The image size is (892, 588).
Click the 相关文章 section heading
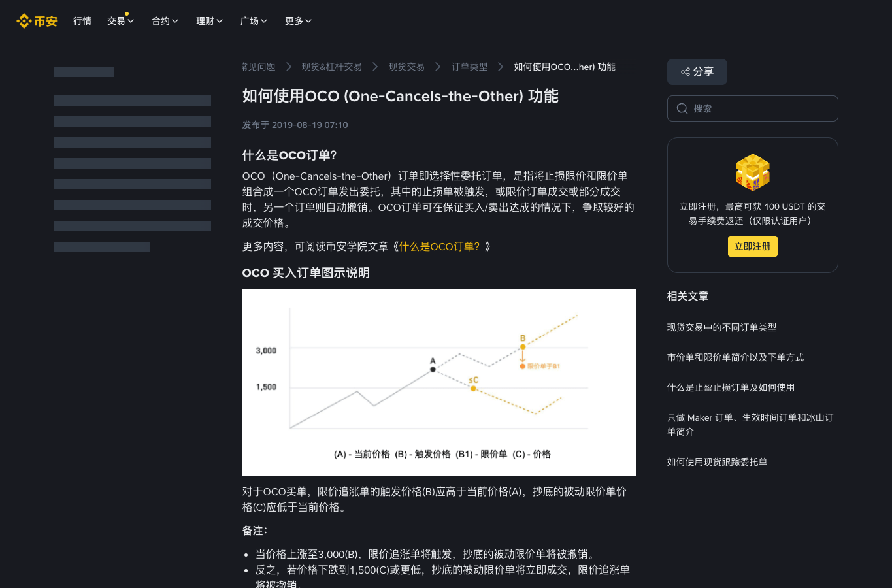687,296
